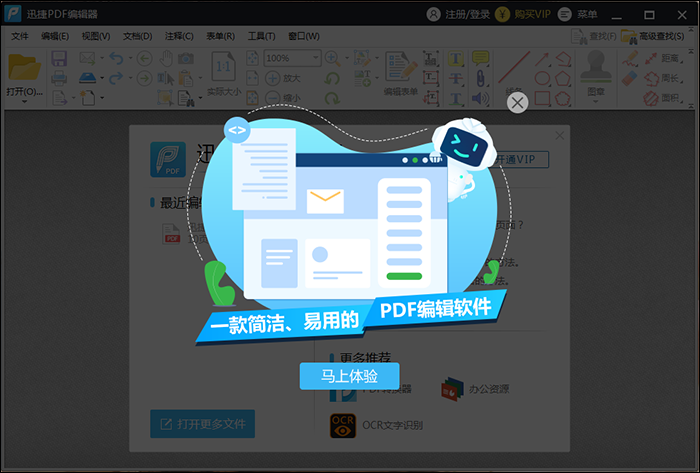This screenshot has height=473, width=700.
Task: Expand the Undo history dropdown arrow
Action: pos(130,58)
